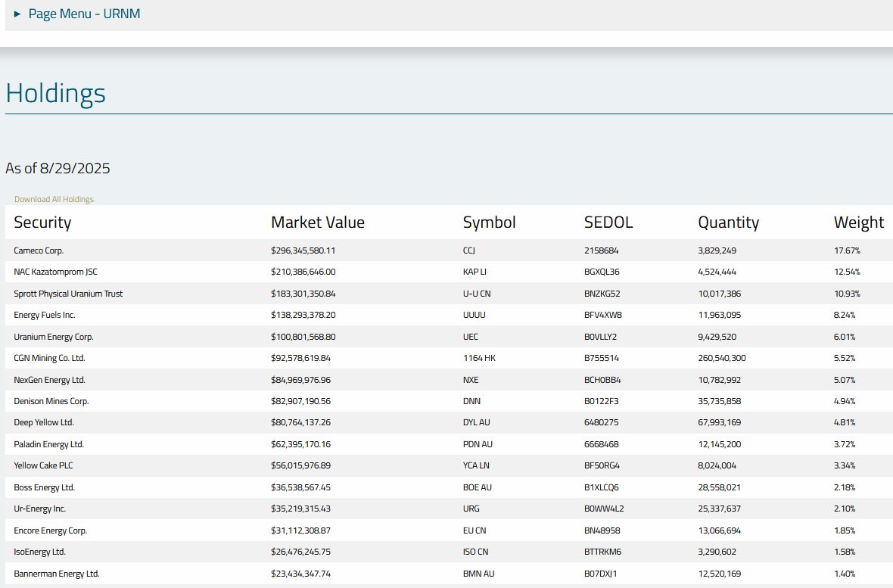This screenshot has width=893, height=588.
Task: Click the 1164 HK ticker symbol
Action: click(480, 359)
